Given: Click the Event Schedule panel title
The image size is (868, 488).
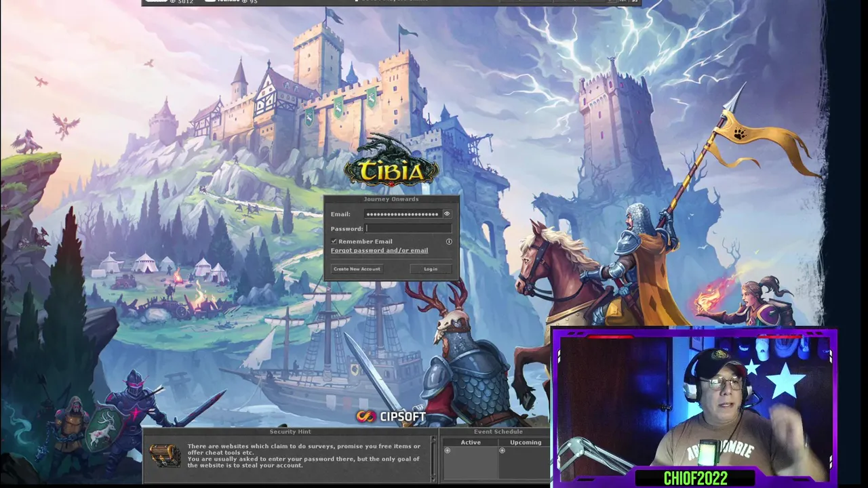Looking at the screenshot, I should pos(498,432).
